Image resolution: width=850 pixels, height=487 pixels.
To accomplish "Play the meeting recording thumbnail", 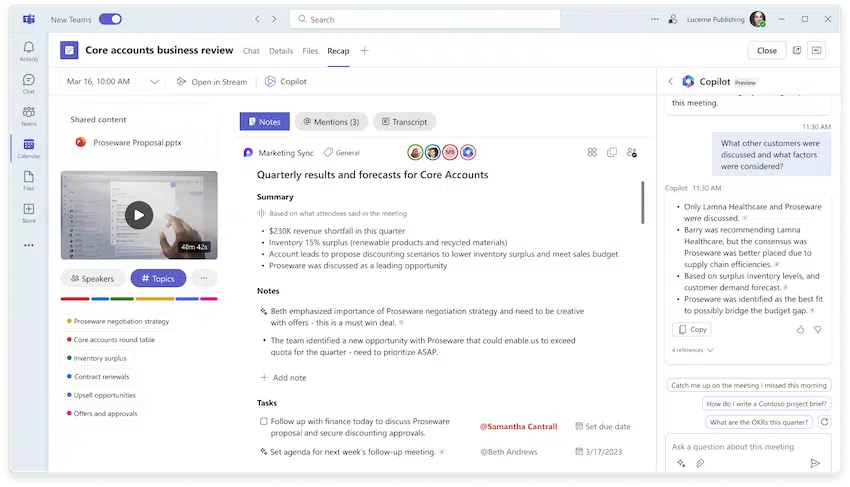I will (139, 215).
